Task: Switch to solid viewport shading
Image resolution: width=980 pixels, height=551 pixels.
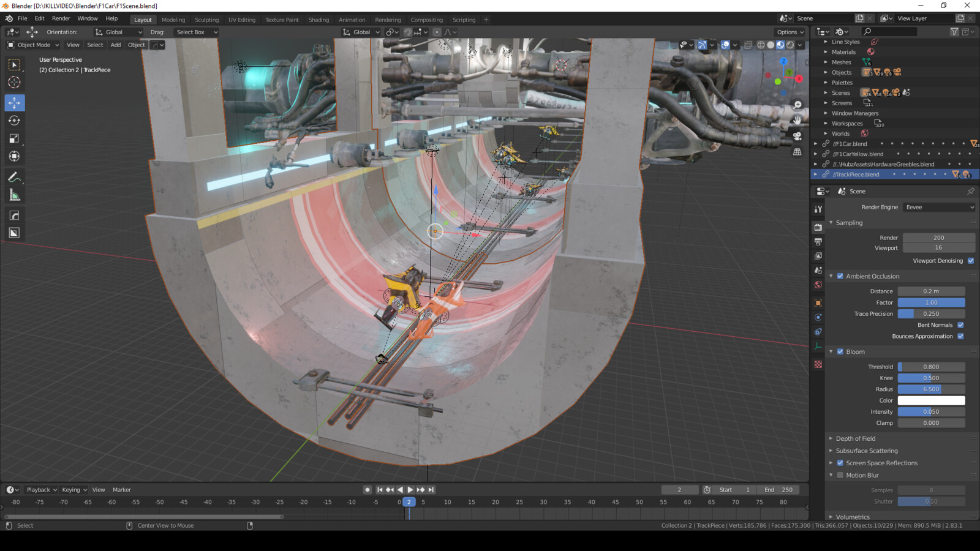Action: [x=771, y=45]
